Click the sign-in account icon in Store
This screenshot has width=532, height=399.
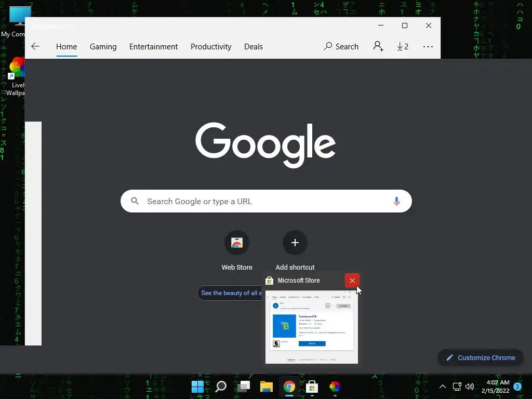378,46
